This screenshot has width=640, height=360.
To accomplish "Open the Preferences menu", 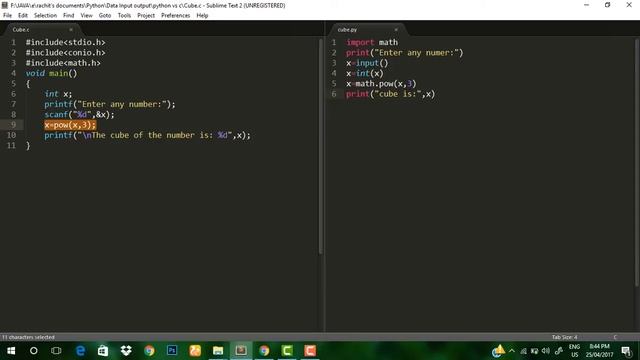I will [x=176, y=16].
